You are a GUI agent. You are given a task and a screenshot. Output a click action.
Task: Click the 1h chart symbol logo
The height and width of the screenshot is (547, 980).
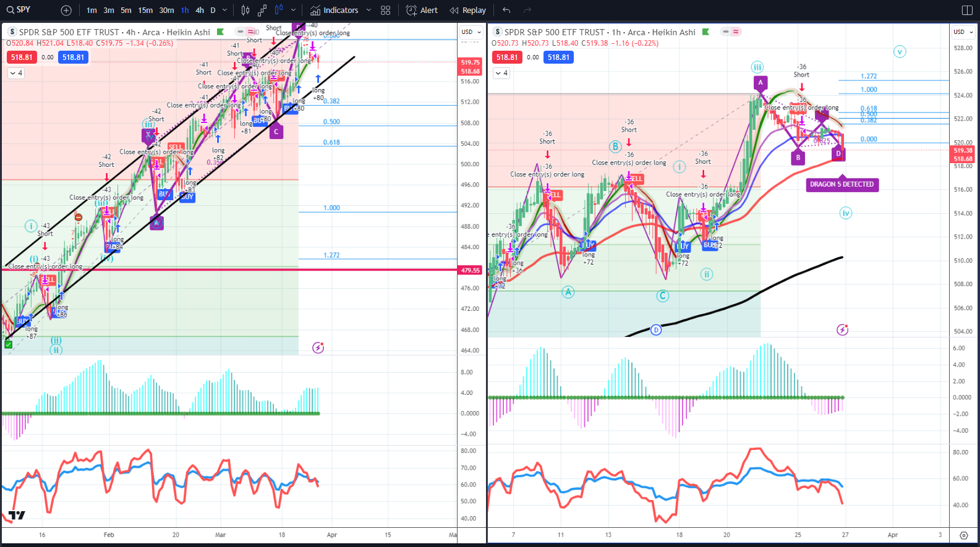point(497,32)
